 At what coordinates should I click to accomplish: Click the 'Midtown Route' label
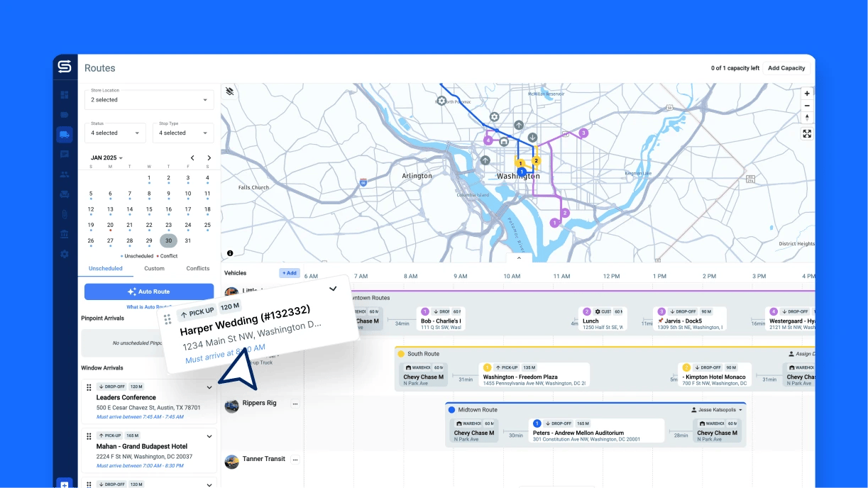pos(478,410)
